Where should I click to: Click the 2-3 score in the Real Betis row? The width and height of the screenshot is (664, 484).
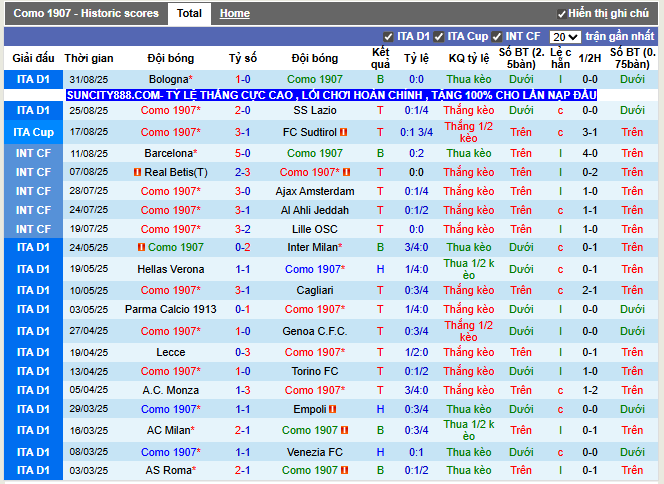(x=243, y=172)
